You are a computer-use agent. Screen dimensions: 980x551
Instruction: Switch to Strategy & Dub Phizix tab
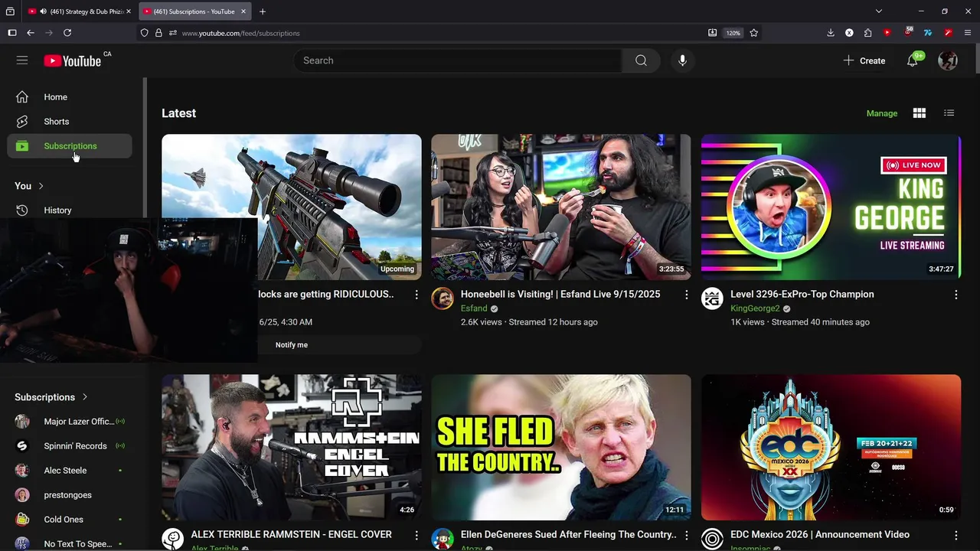click(x=79, y=11)
